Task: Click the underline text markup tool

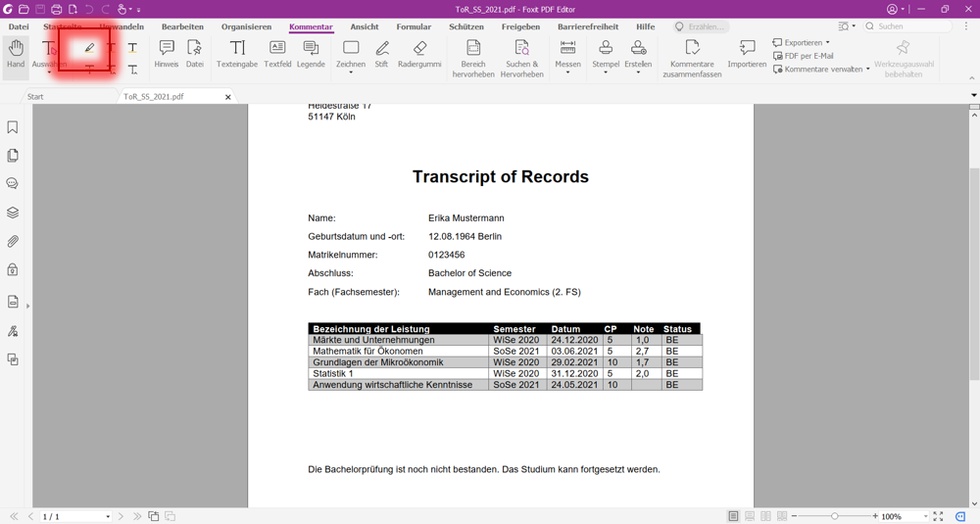Action: (132, 48)
